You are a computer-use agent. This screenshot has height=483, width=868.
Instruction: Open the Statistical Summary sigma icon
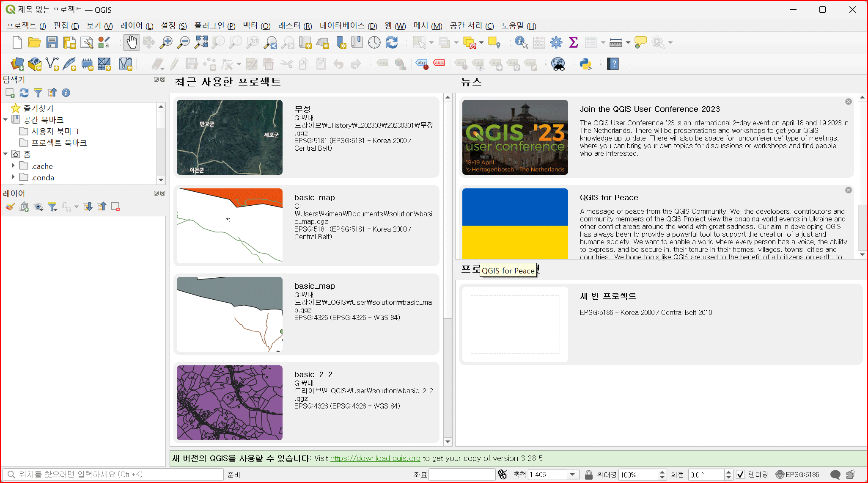[x=574, y=42]
